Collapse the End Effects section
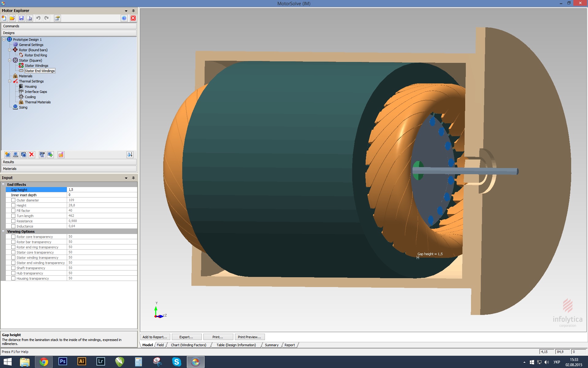Viewport: 588px width, 368px height. coord(3,184)
